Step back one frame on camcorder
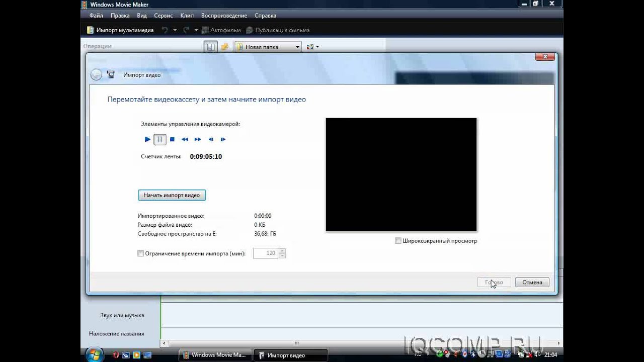644x362 pixels. pos(211,139)
